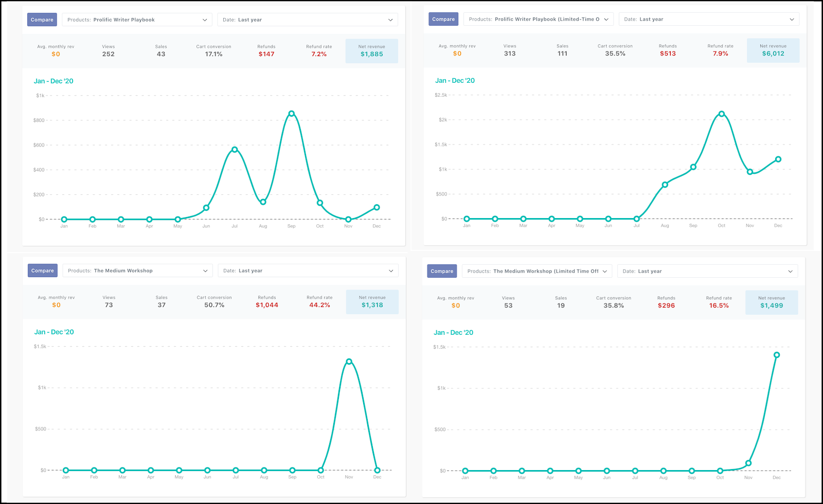This screenshot has width=823, height=504.
Task: Click Compare in Playbook Limited-Time Offer panel
Action: (443, 19)
